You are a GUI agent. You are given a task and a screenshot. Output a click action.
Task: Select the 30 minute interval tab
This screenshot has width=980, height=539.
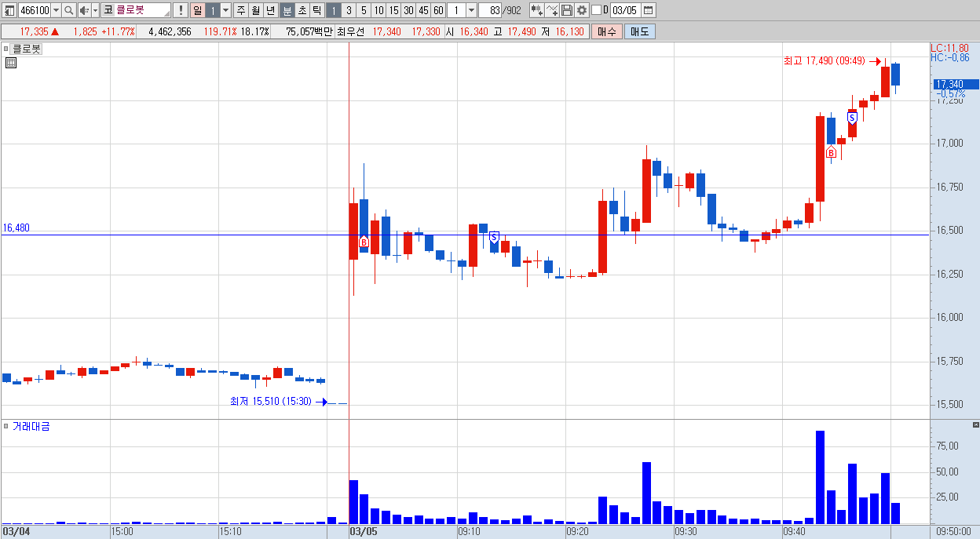(x=408, y=10)
